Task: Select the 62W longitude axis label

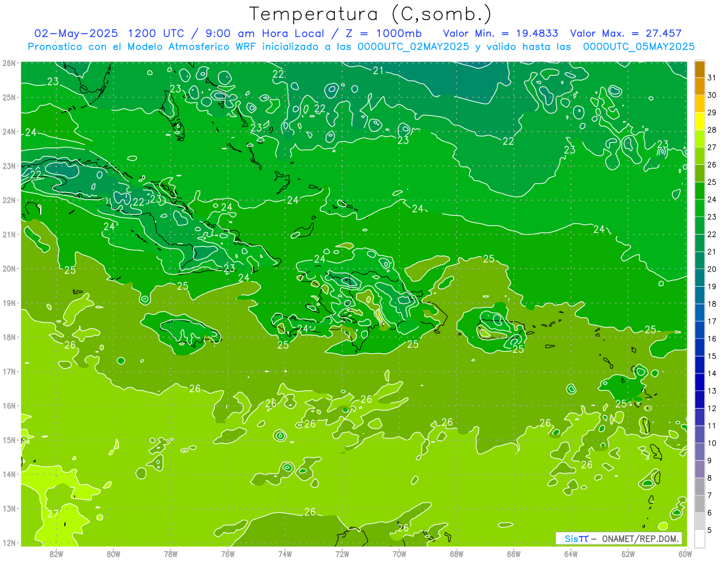Action: coord(628,553)
